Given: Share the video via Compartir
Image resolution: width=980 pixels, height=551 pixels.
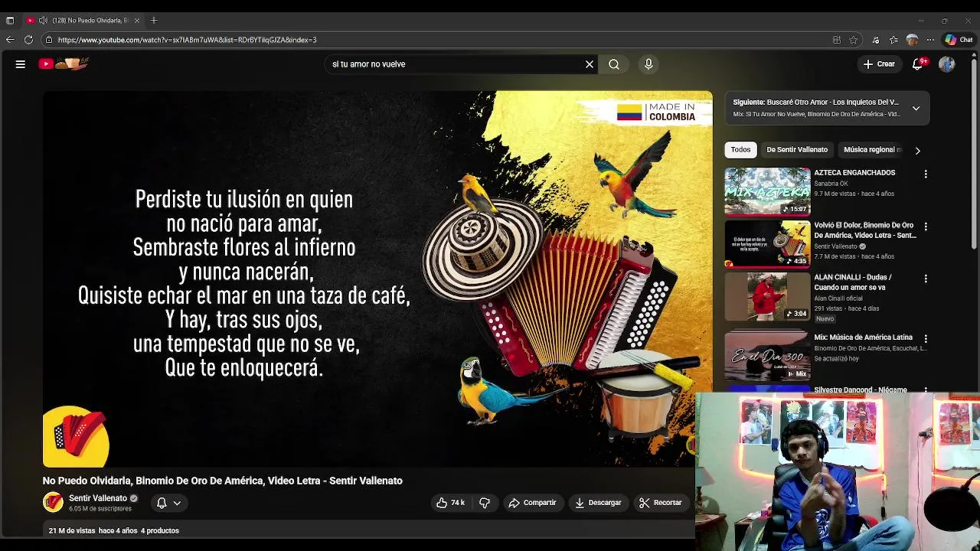Looking at the screenshot, I should click(532, 503).
